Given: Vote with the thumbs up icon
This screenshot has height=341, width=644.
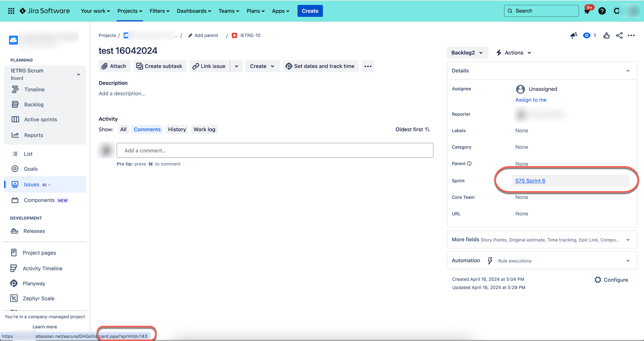Looking at the screenshot, I should click(607, 36).
